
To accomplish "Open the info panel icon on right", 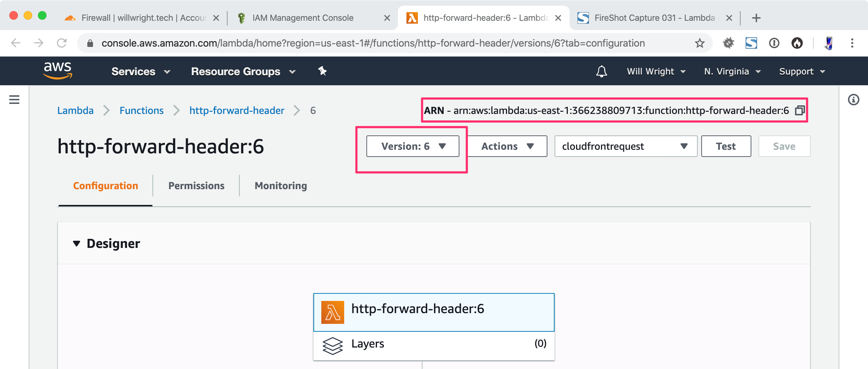I will pos(853,100).
